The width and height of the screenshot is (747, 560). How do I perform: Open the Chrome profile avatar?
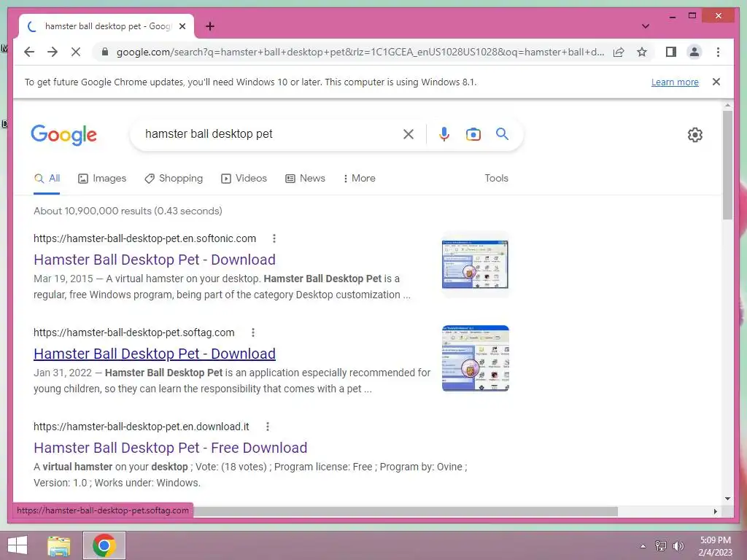694,52
